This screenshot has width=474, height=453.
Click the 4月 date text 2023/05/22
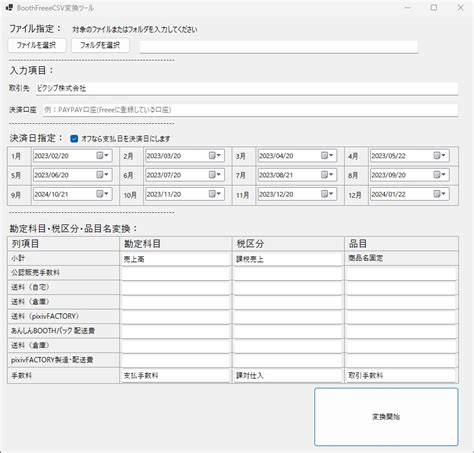pos(388,156)
